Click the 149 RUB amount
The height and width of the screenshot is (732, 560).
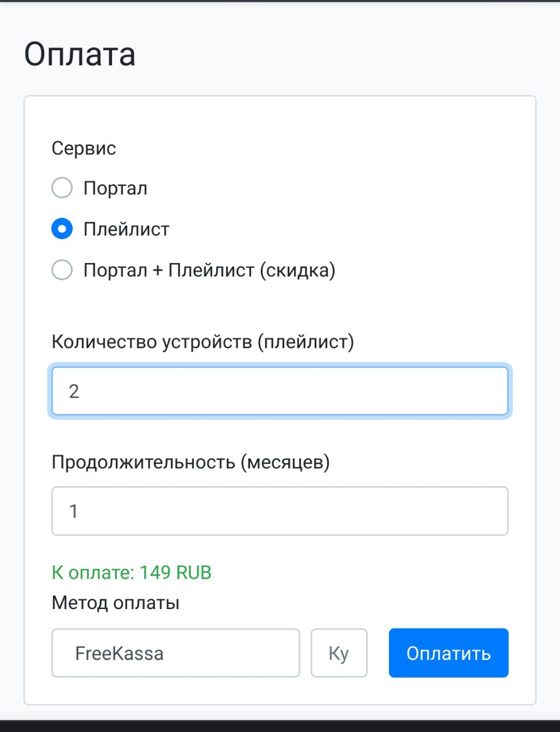click(176, 572)
